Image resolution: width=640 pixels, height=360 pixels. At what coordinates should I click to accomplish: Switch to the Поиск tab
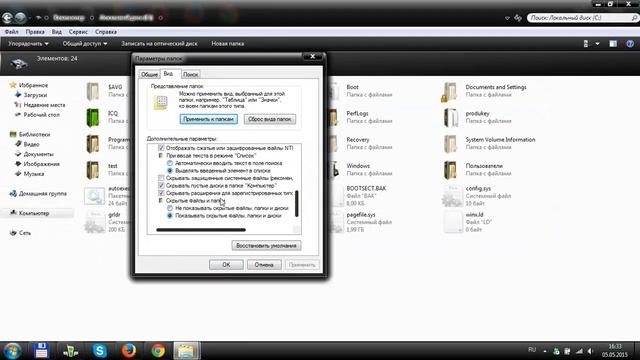coord(190,74)
